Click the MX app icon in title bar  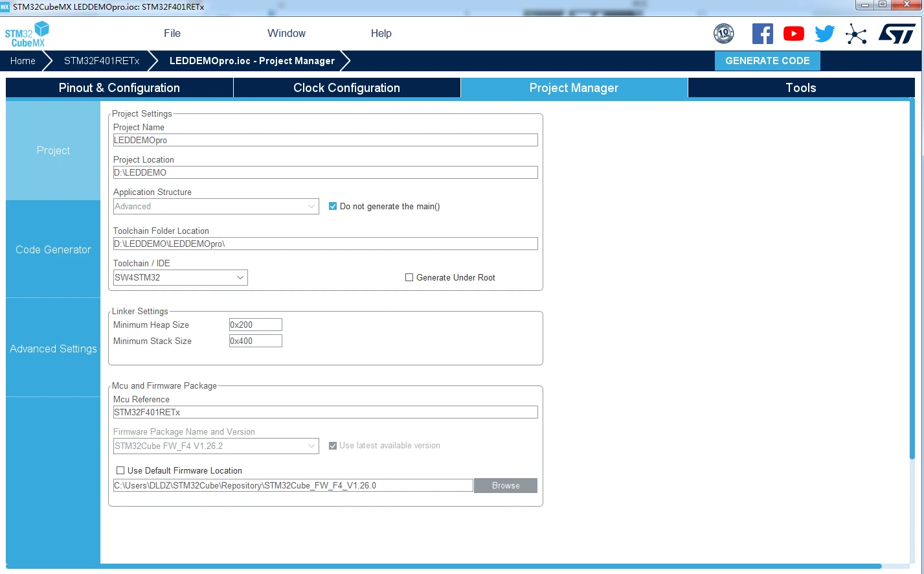coord(5,6)
